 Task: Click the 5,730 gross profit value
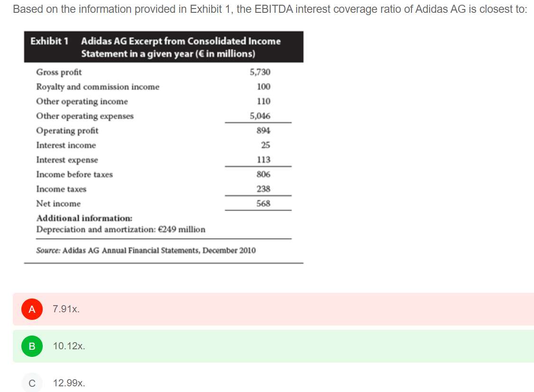(260, 72)
